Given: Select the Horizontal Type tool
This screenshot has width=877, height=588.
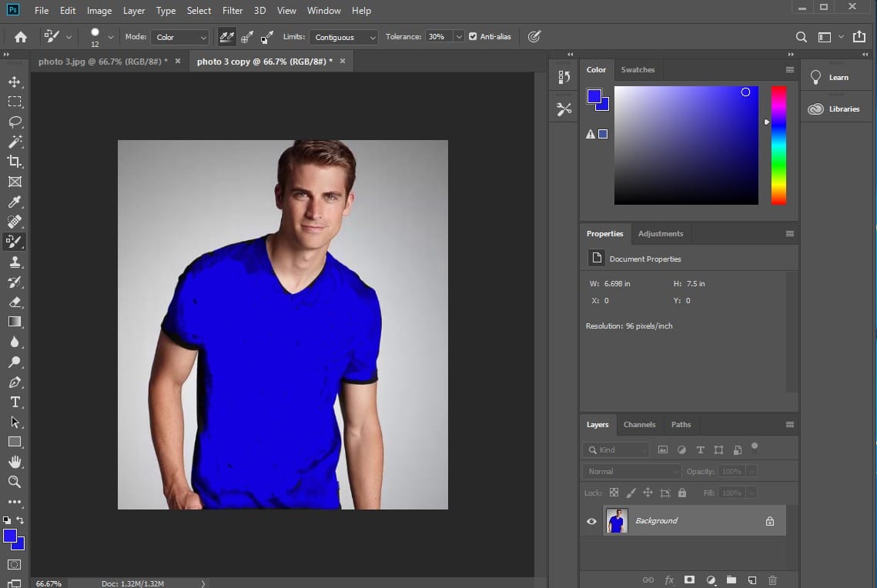Looking at the screenshot, I should pyautogui.click(x=14, y=402).
